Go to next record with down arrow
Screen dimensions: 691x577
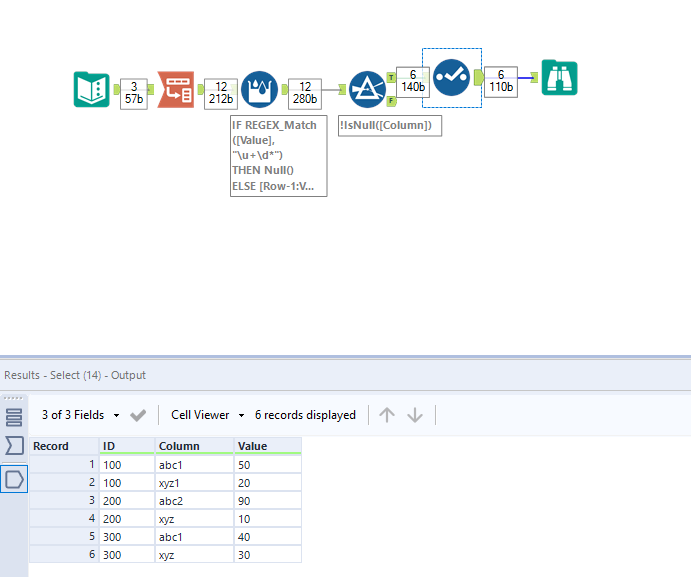point(415,415)
